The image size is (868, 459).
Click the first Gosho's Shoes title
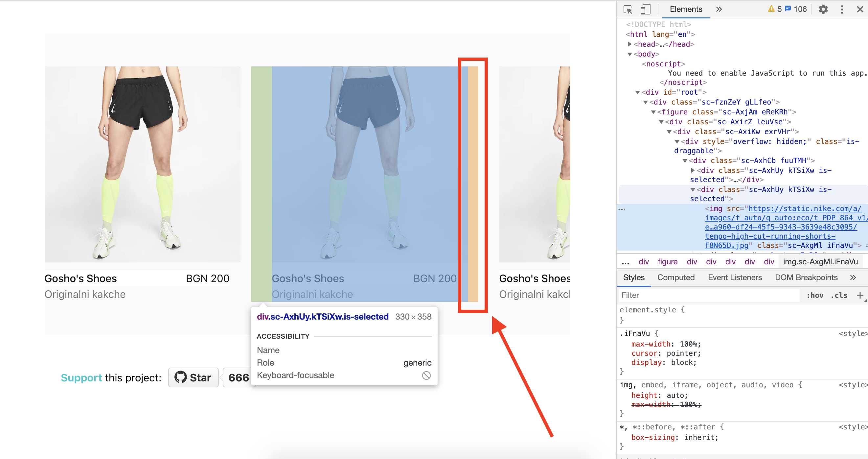tap(80, 278)
